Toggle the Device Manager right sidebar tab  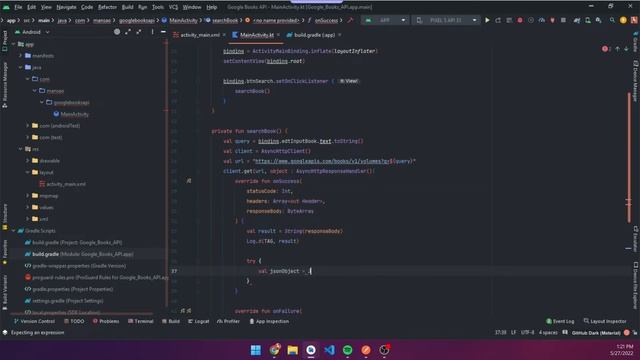[x=636, y=81]
